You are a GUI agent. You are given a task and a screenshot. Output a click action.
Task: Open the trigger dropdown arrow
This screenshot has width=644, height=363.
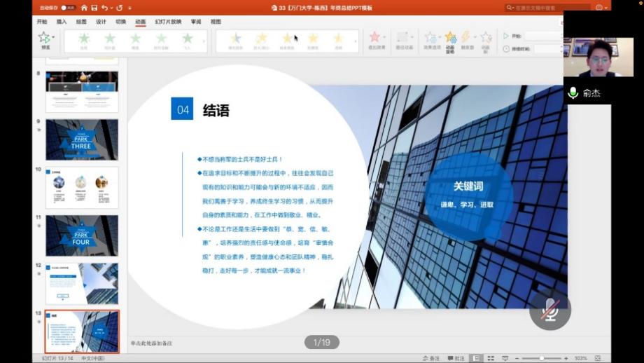(x=475, y=37)
